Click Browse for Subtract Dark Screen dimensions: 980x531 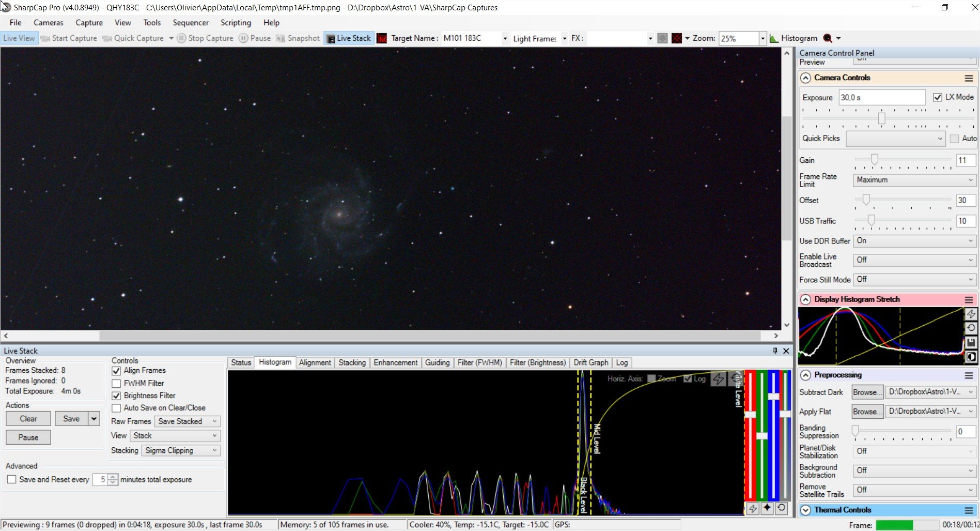[x=867, y=392]
